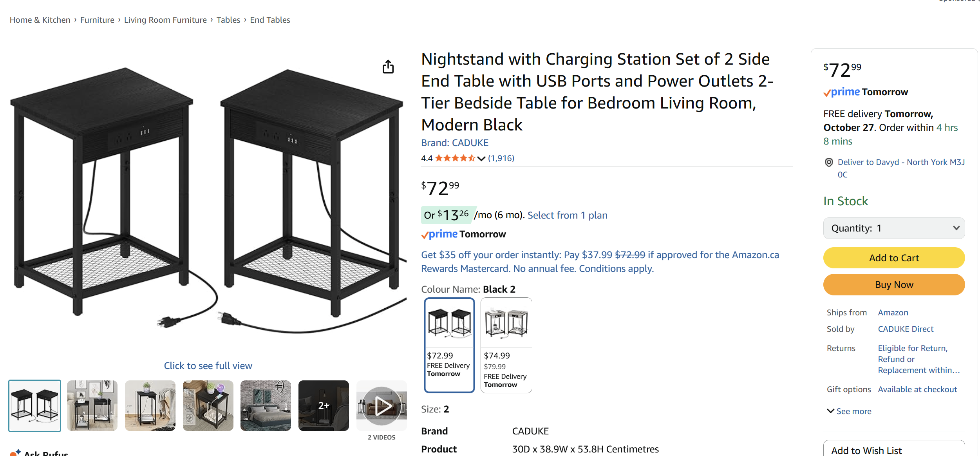This screenshot has width=980, height=456.
Task: Click the Add to Cart button
Action: tap(893, 258)
